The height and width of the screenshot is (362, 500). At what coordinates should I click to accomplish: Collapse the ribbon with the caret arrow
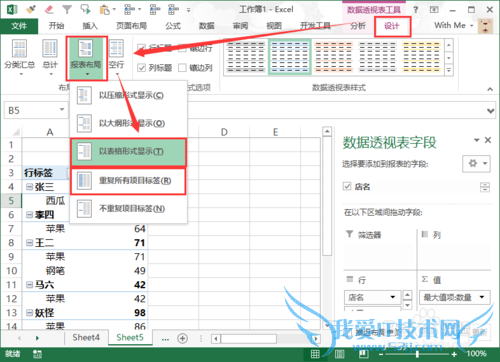click(490, 89)
